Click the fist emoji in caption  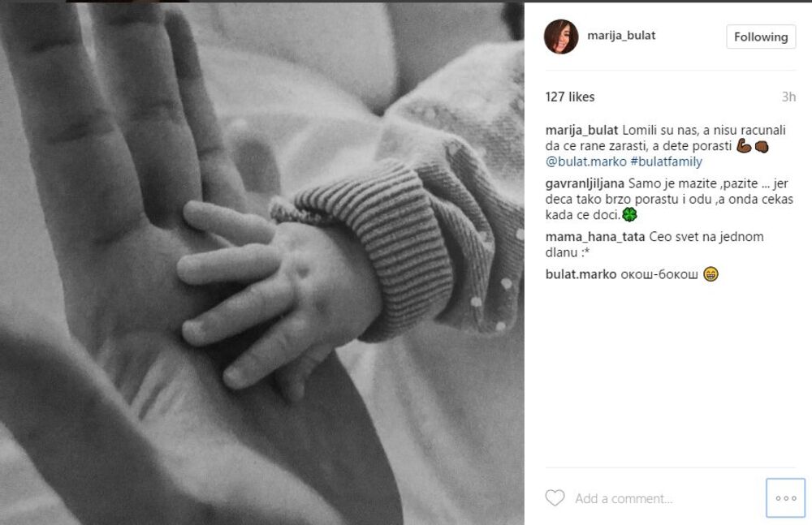click(762, 147)
